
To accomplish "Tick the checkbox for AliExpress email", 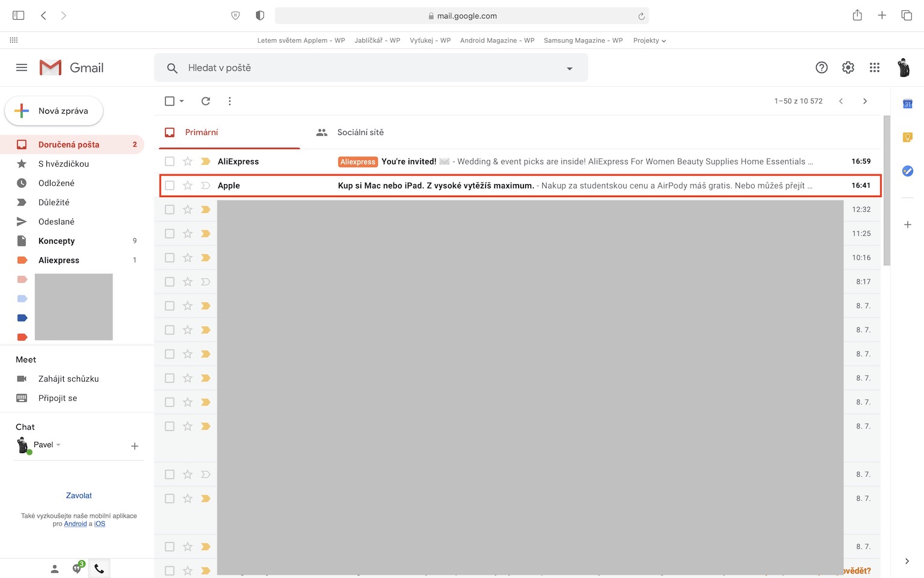I will (170, 161).
